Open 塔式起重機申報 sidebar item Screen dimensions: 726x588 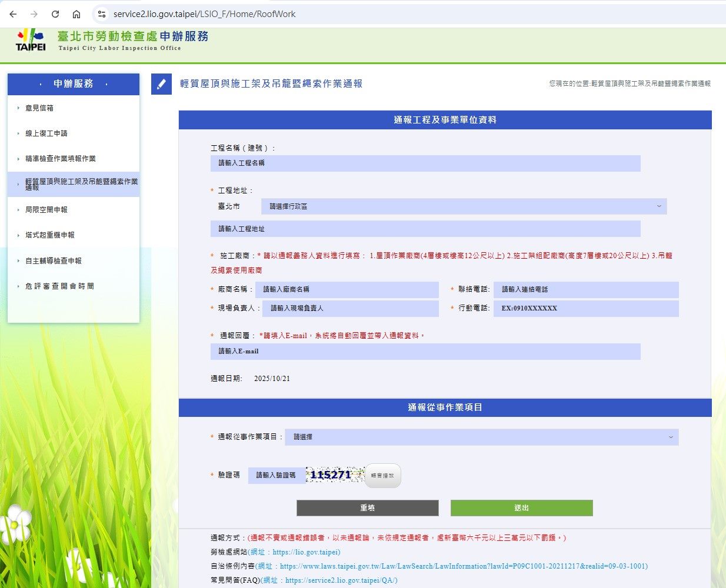pos(50,235)
